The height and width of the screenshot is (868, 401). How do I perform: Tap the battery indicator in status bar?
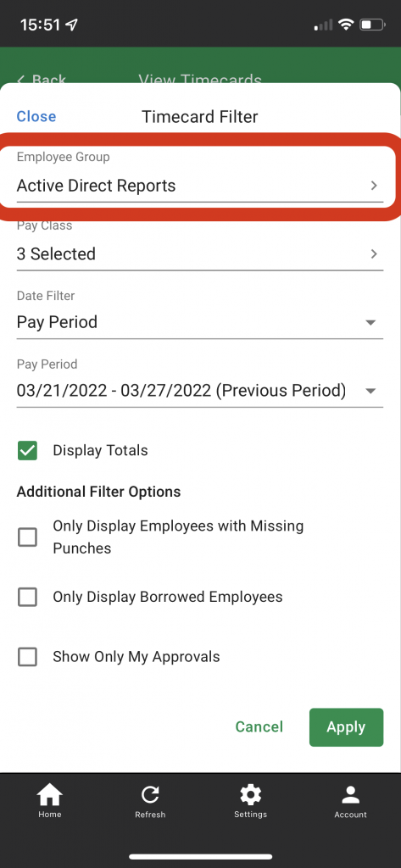coord(372,25)
